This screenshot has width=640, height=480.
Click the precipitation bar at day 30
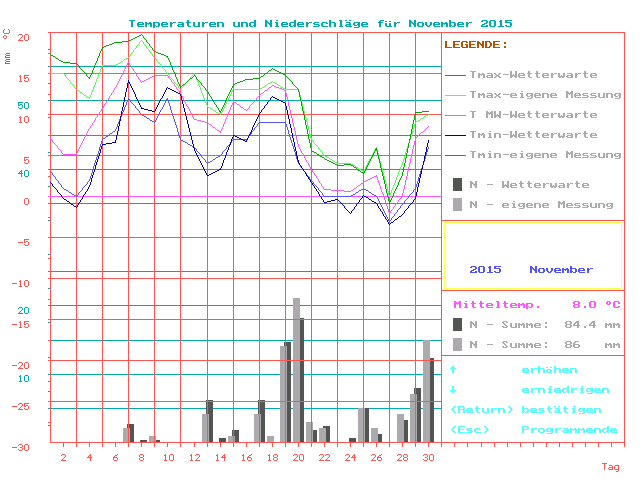[427, 392]
